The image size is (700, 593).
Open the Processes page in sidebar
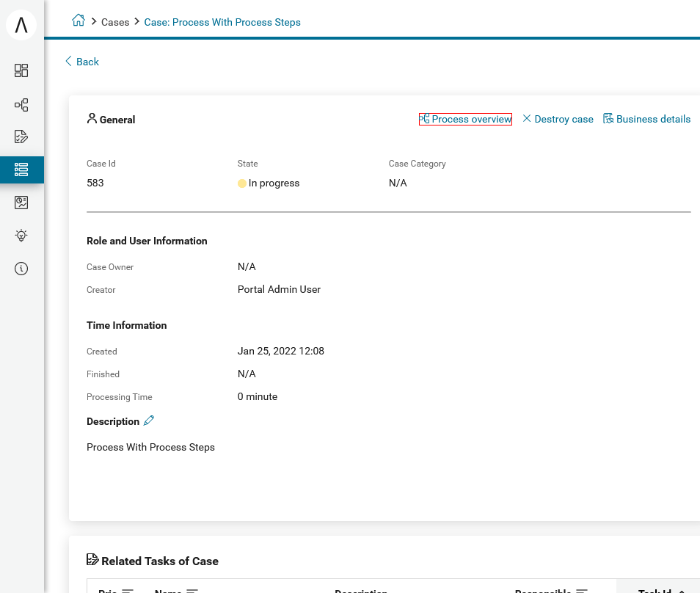21,105
